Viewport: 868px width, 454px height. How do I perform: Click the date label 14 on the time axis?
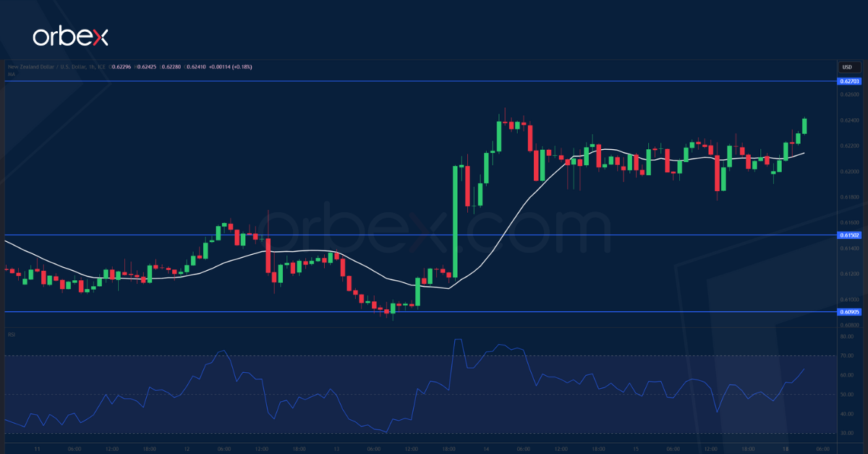pyautogui.click(x=486, y=449)
